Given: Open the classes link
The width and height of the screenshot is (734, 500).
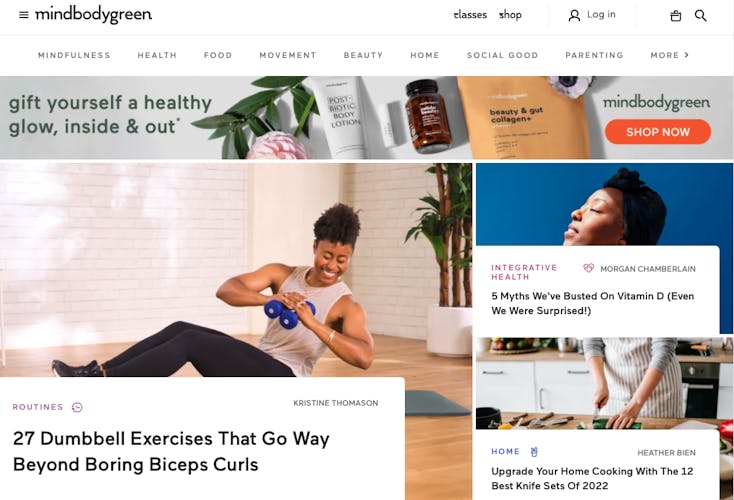Looking at the screenshot, I should tap(470, 15).
